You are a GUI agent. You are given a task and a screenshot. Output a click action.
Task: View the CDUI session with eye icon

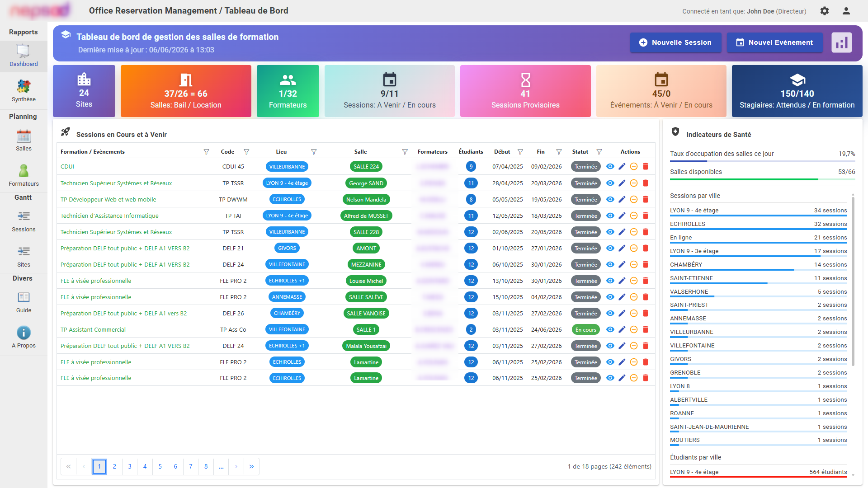(610, 166)
